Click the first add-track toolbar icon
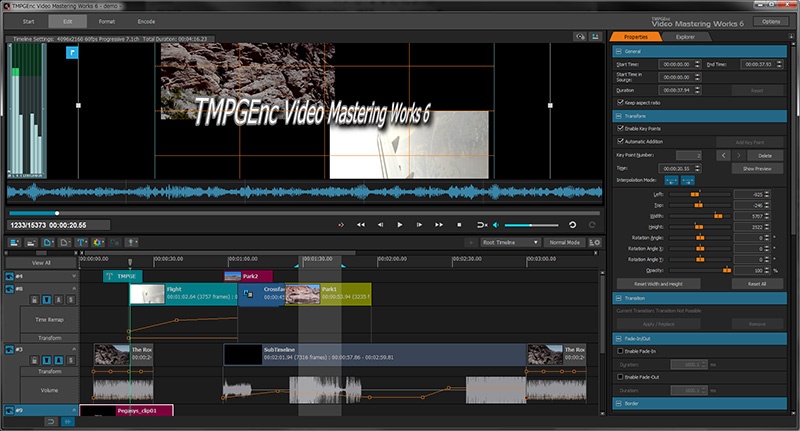This screenshot has width=800, height=431. (x=14, y=243)
